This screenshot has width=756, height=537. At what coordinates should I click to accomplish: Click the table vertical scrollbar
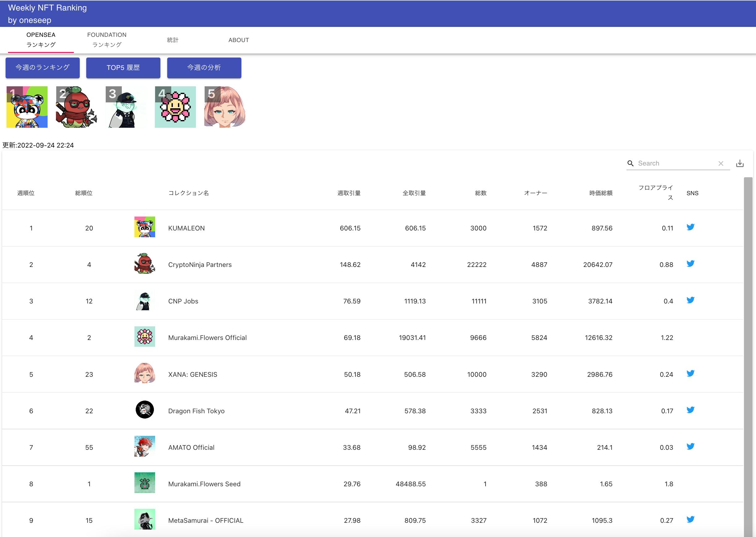click(748, 357)
